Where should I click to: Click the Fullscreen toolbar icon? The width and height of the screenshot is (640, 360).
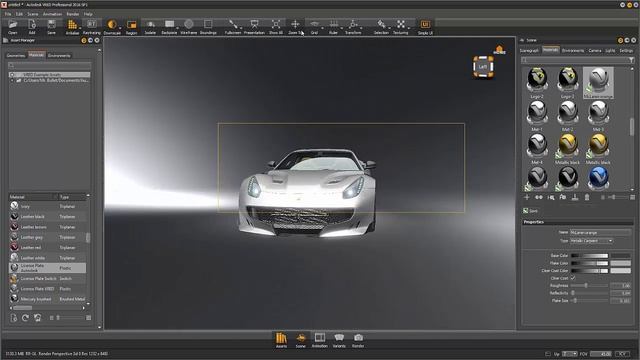pyautogui.click(x=233, y=24)
